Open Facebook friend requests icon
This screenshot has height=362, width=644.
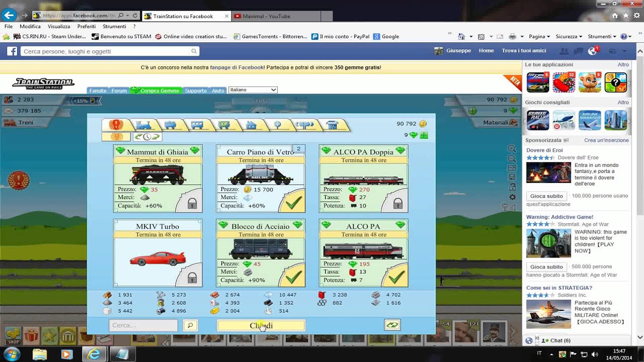coord(564,51)
